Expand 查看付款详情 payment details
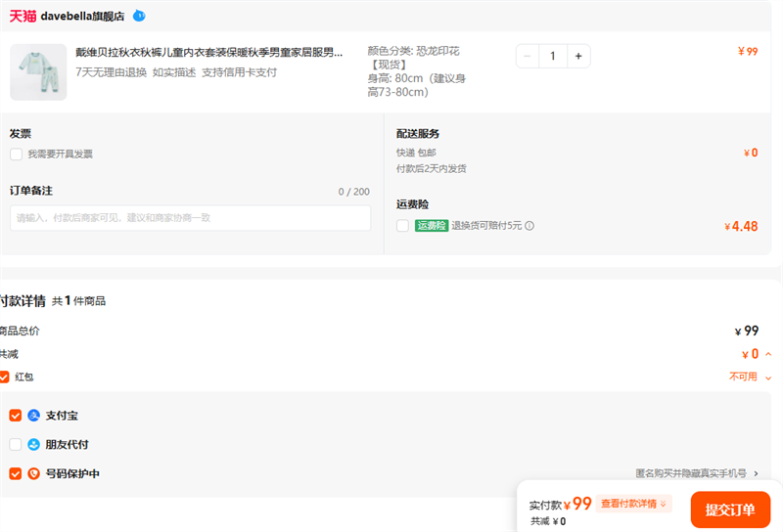Viewport: 783px width, 532px height. coord(635,504)
